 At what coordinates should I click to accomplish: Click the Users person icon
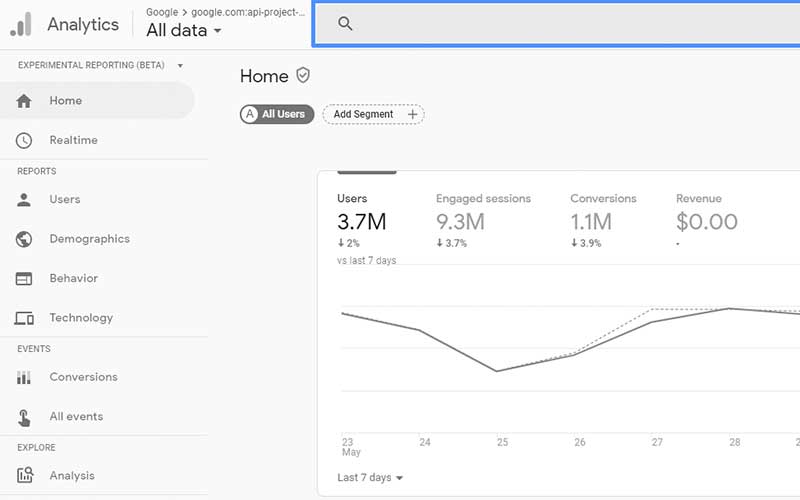25,200
